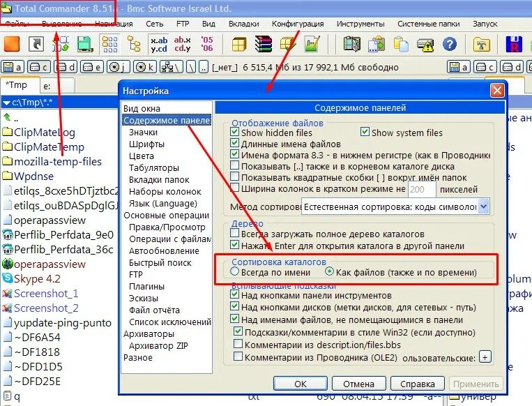Select Шрифты in settings tree

146,144
